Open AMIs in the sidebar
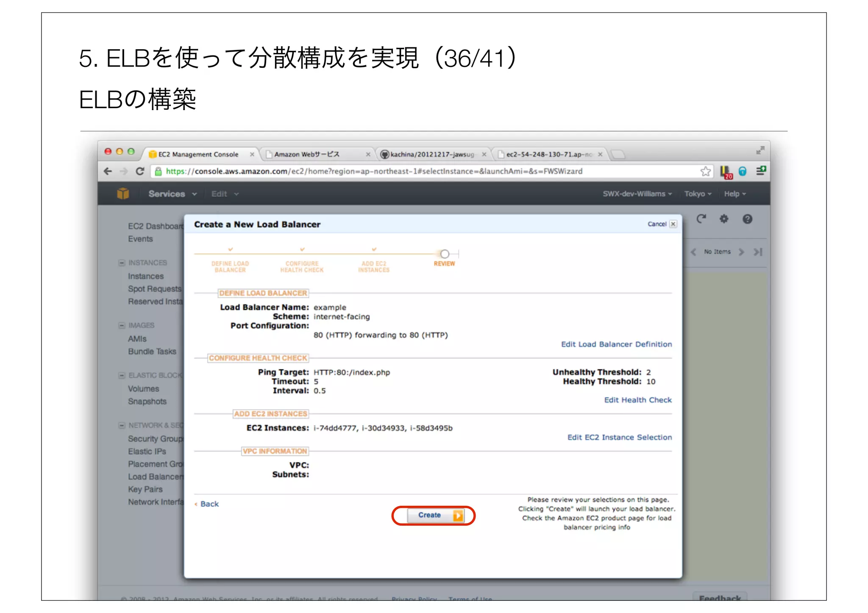This screenshot has width=868, height=613. (137, 339)
